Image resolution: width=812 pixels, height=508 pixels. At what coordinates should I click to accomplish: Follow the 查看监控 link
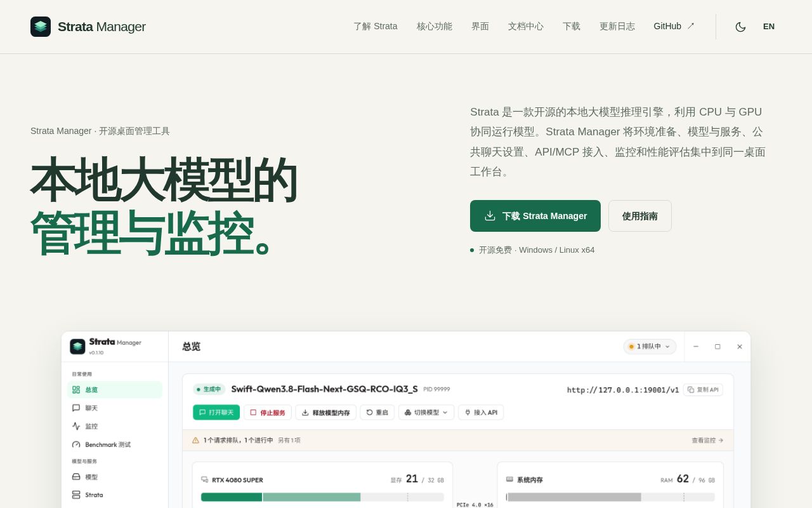tap(707, 440)
